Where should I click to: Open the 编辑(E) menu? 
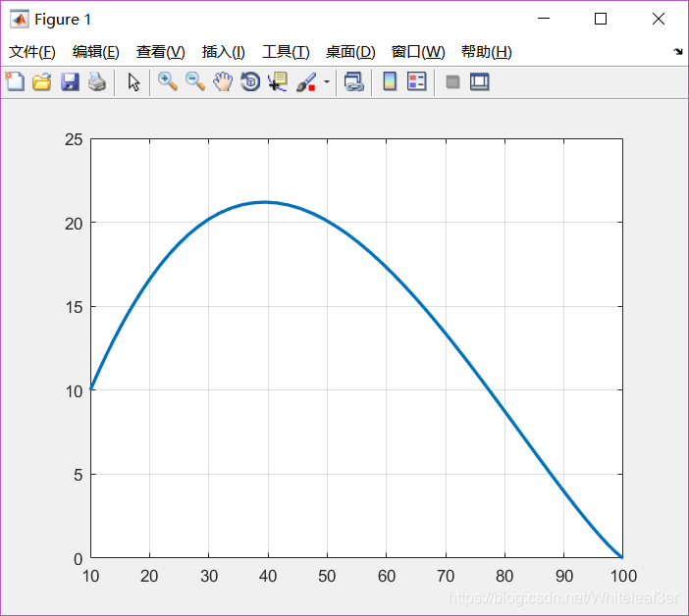coord(96,52)
